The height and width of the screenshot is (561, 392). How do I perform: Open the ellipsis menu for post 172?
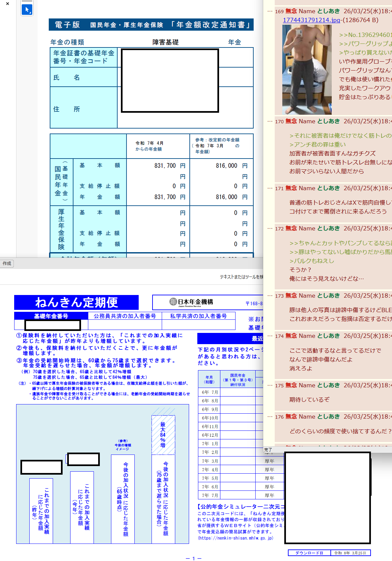click(269, 228)
